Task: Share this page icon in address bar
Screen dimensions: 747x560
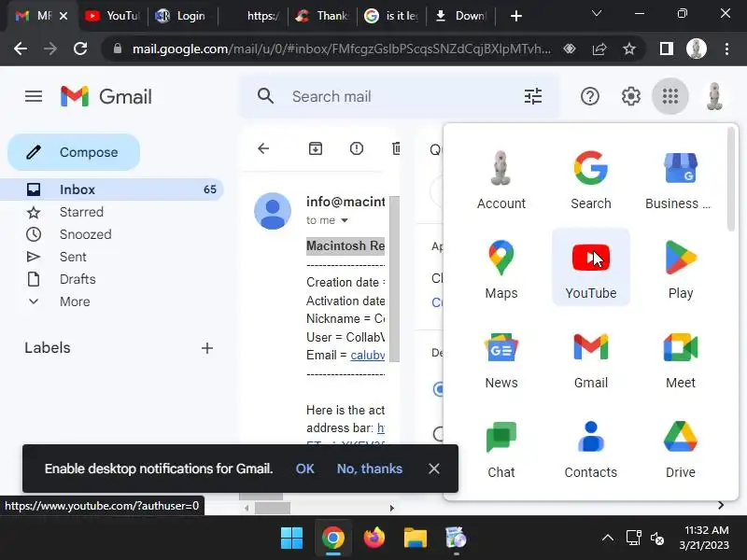Action: (x=599, y=49)
